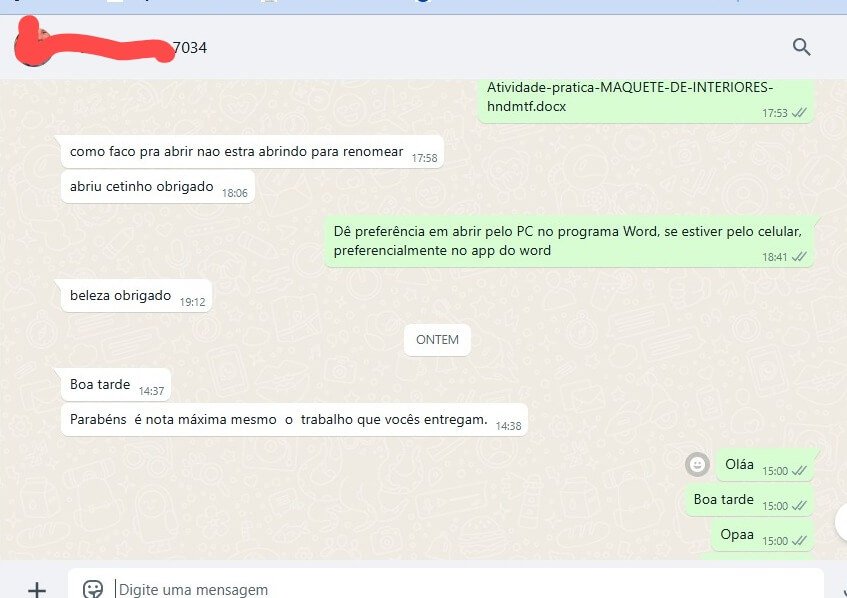
Task: Open the MAQUETE-DE-INTERIORES docx file message
Action: pyautogui.click(x=645, y=101)
